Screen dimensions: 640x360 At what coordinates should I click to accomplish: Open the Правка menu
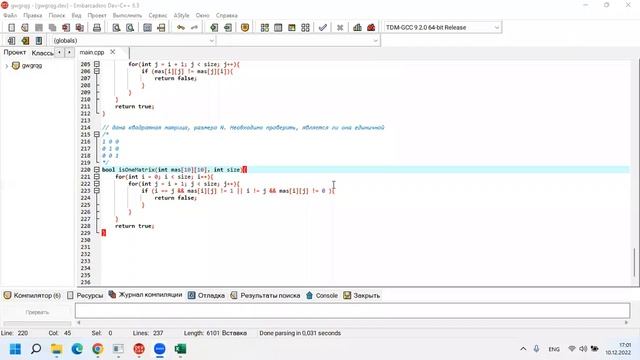click(x=33, y=15)
